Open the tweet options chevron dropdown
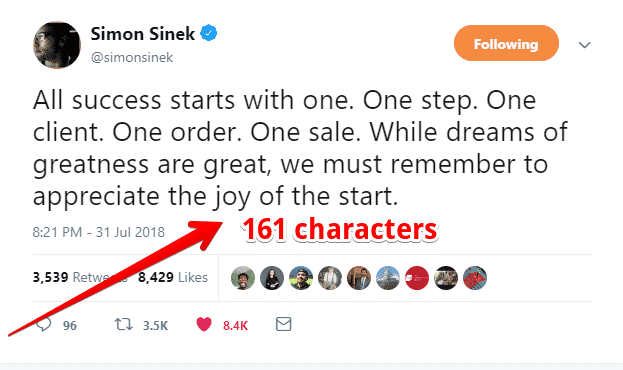Viewport: 623px width, 370px height. [x=584, y=45]
